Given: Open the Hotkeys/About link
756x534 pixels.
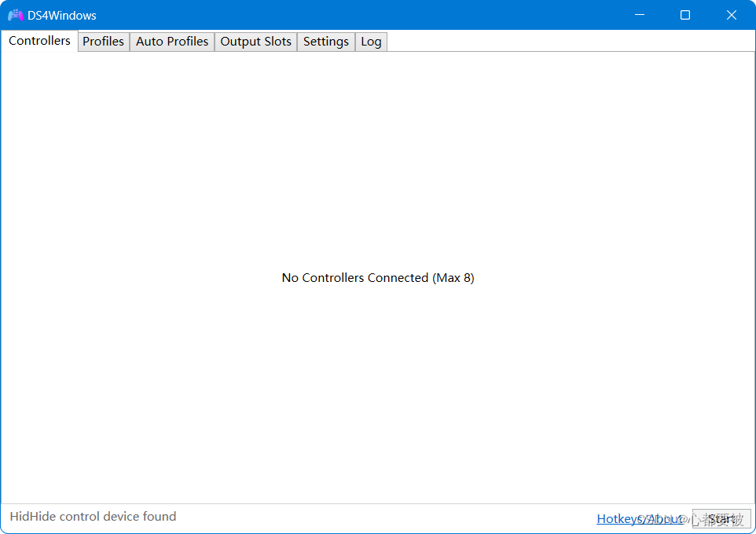Looking at the screenshot, I should (x=640, y=518).
